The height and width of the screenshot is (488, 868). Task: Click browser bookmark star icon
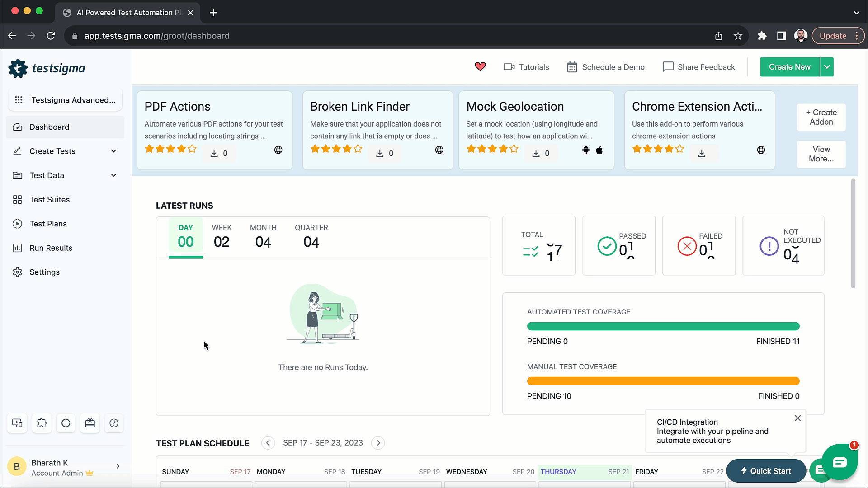[738, 36]
